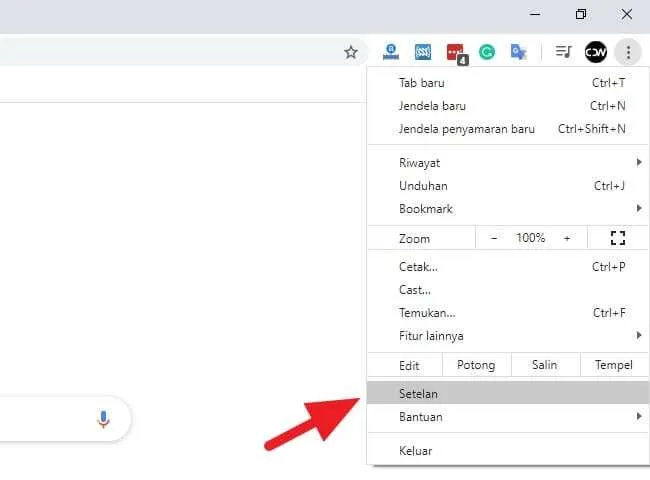Open Jendela penyamaran baru
This screenshot has width=650, height=480.
508,129
